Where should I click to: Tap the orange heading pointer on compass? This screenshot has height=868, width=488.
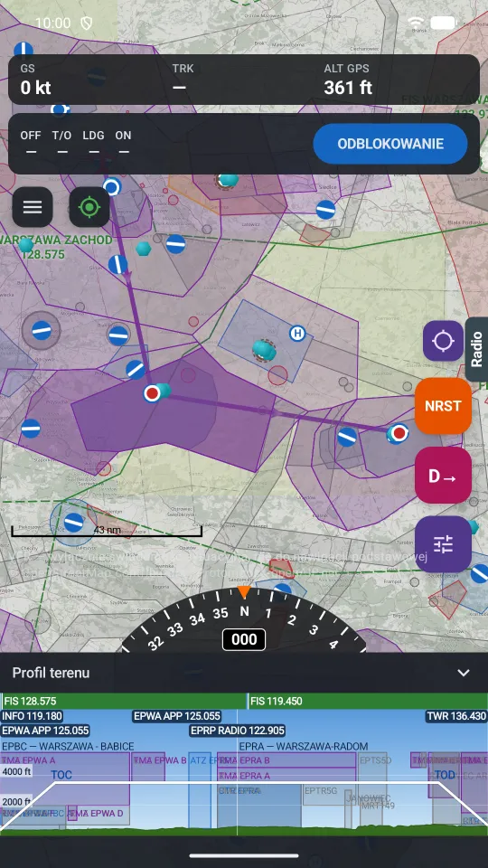[244, 591]
